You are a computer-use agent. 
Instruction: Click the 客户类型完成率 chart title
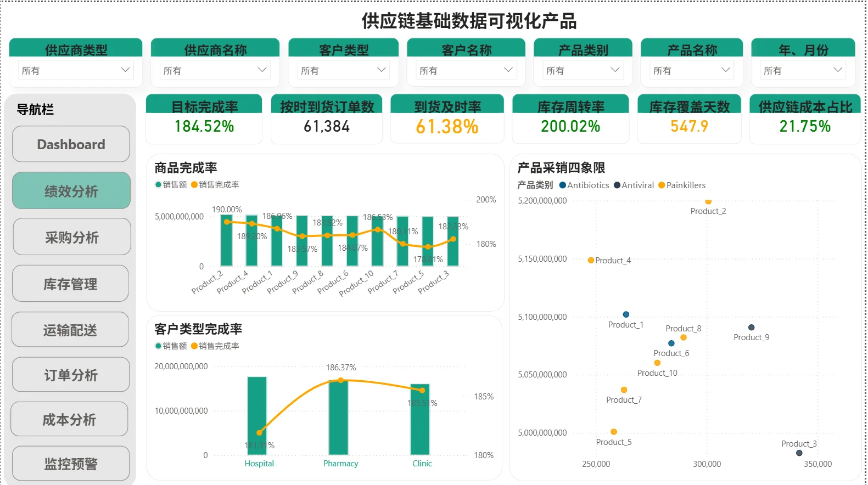(x=198, y=329)
